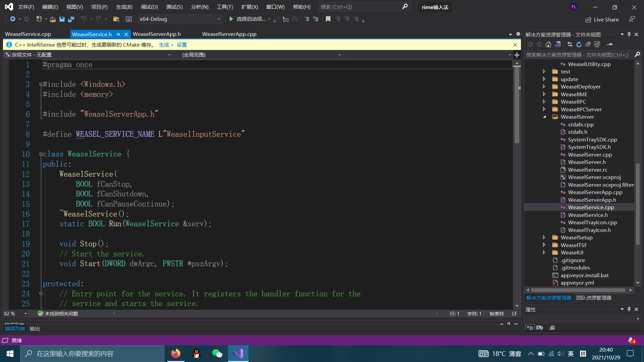Open the x64-Debug configuration dropdown
This screenshot has height=362, width=644.
coord(219,19)
